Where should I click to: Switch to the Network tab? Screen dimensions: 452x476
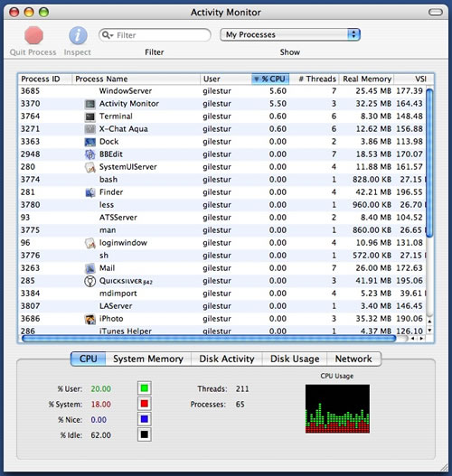(x=353, y=359)
